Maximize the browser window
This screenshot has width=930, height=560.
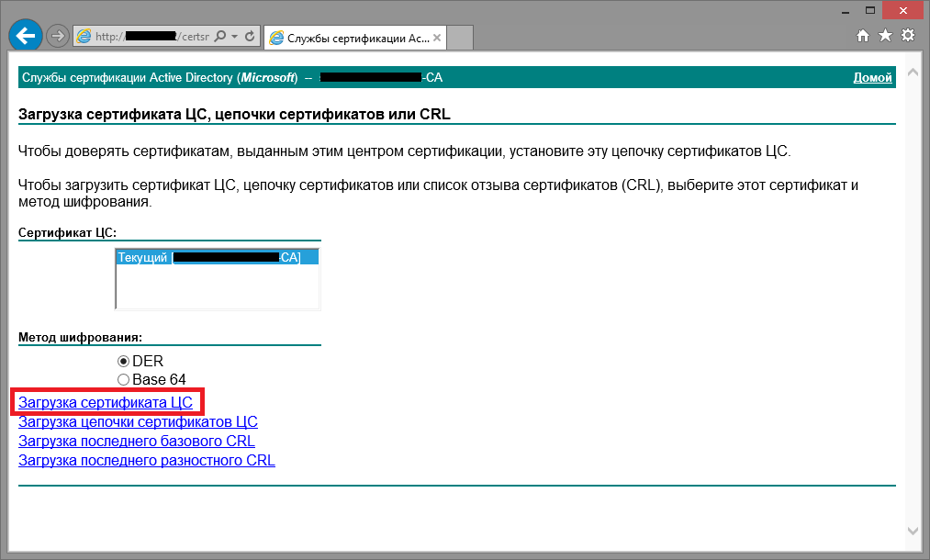tap(870, 11)
